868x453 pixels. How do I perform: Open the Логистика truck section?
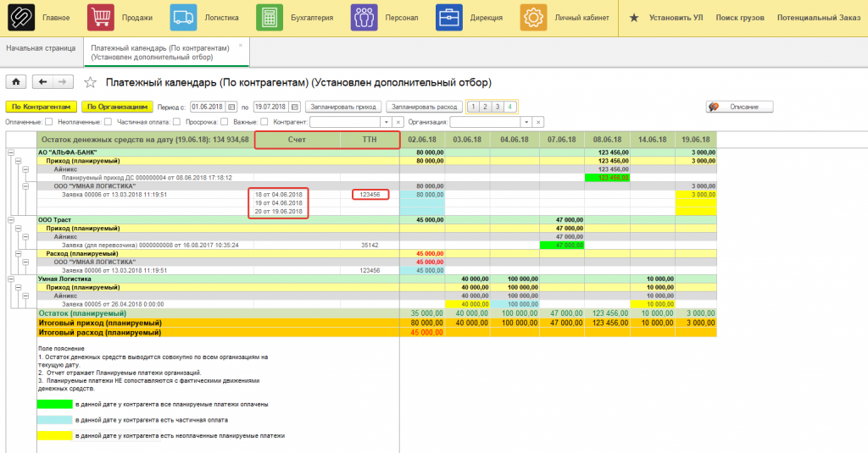tap(183, 17)
